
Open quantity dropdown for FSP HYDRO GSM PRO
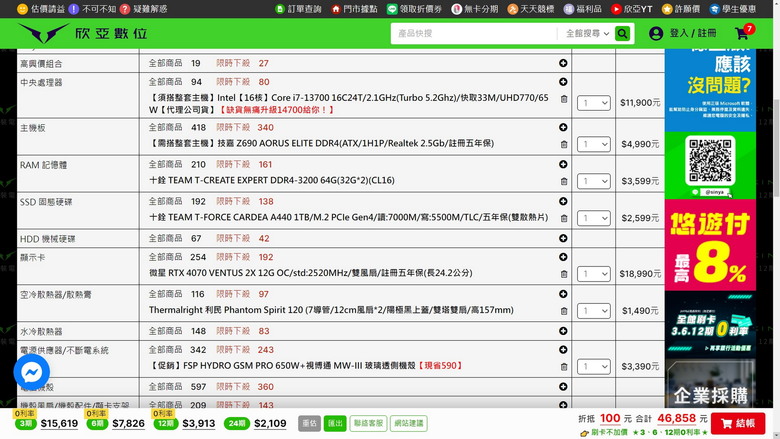pos(593,367)
